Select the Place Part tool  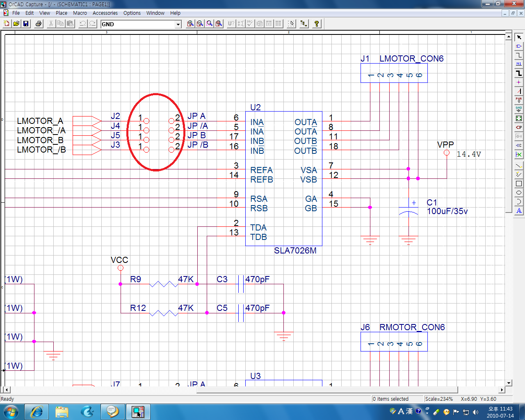[519, 46]
